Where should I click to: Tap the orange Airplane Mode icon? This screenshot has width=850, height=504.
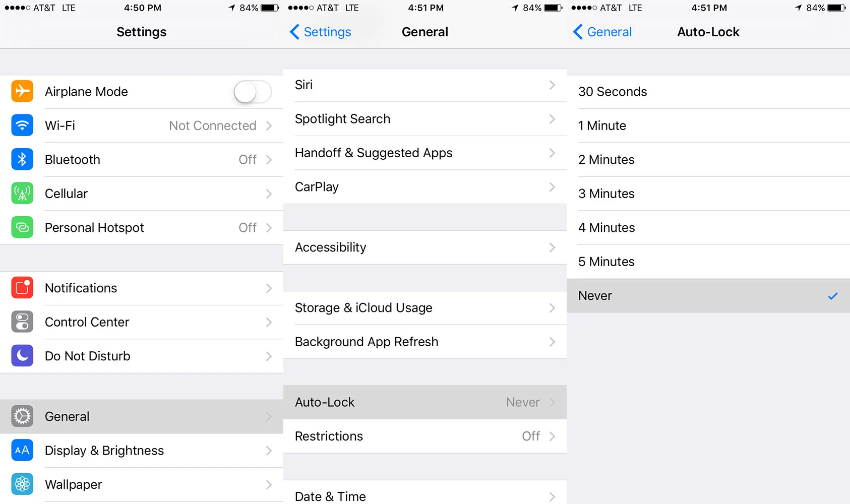[x=22, y=91]
